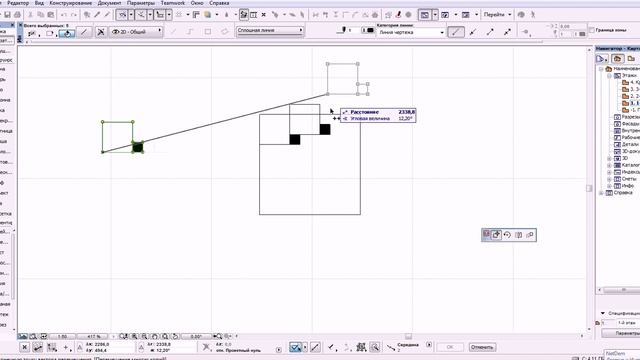Screen dimensions: 640x360
Task: Open the Параметры menu
Action: pyautogui.click(x=140, y=3)
